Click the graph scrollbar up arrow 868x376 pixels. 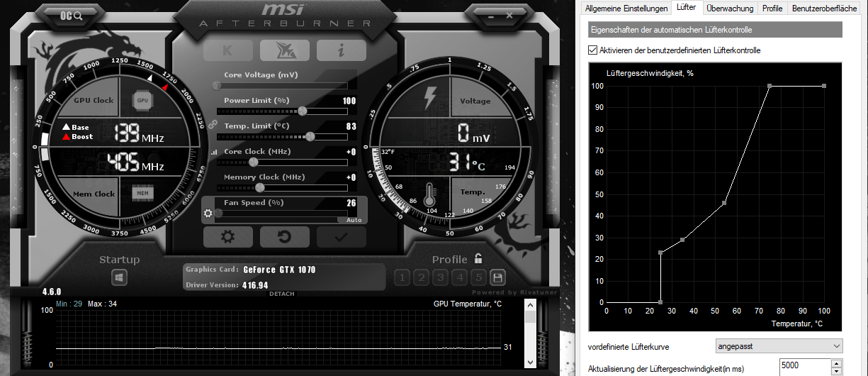(x=530, y=304)
